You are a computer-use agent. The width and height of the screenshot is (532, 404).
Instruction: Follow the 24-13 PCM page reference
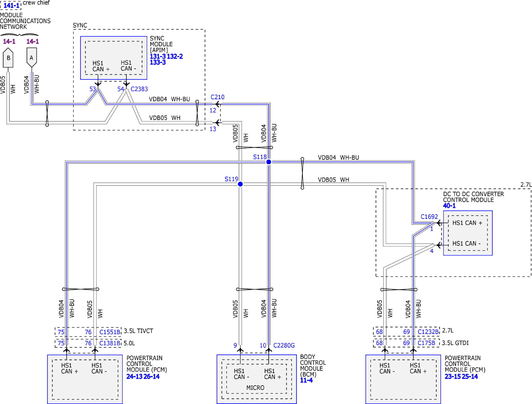(134, 377)
